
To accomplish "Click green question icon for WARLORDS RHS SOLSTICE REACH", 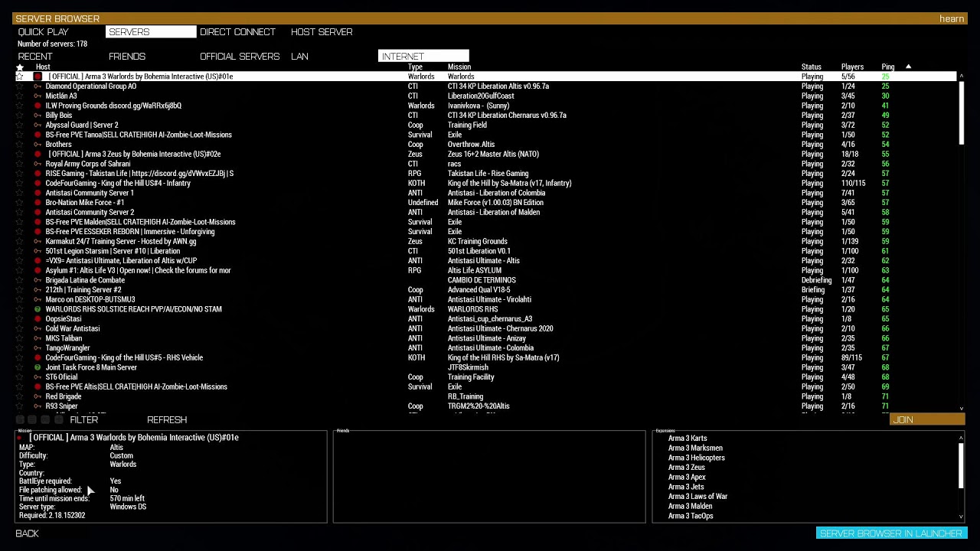I will coord(38,309).
